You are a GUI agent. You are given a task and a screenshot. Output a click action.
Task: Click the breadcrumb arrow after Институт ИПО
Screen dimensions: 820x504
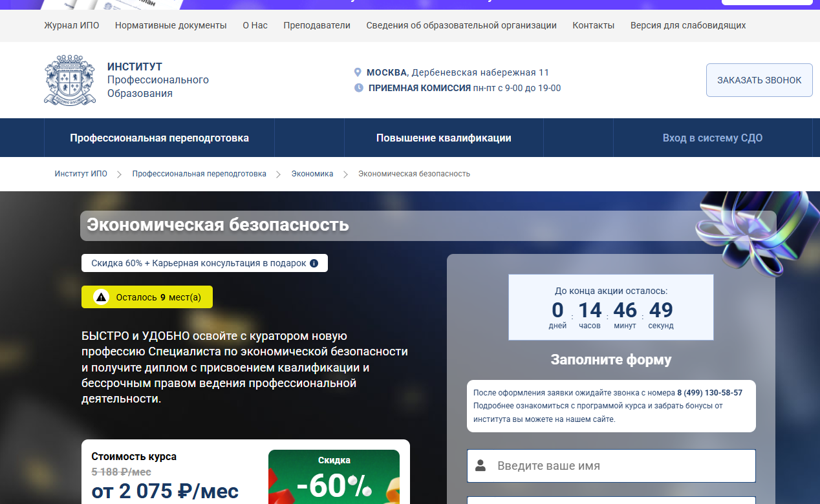tap(120, 174)
